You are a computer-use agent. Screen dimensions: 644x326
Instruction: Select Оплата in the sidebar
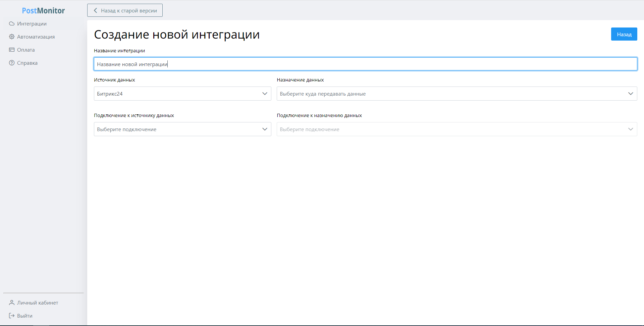(26, 50)
